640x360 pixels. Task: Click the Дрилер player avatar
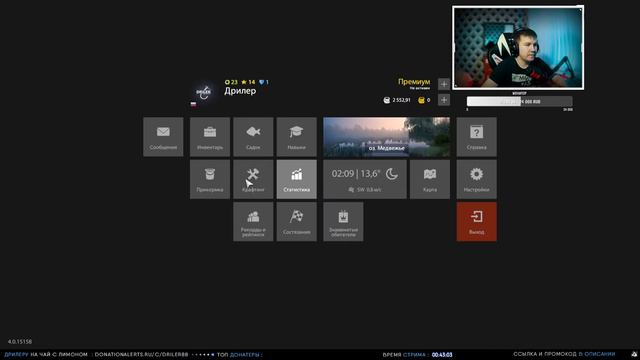pyautogui.click(x=203, y=92)
